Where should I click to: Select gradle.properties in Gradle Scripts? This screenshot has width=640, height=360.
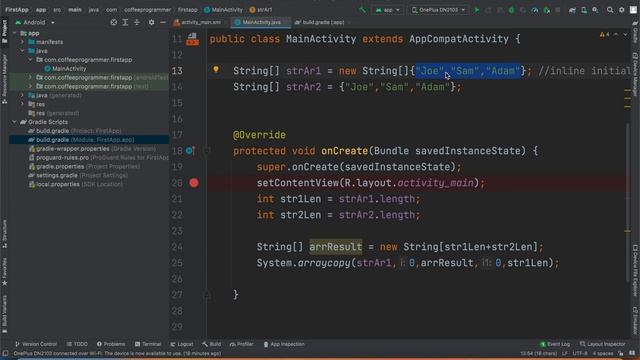click(x=84, y=167)
